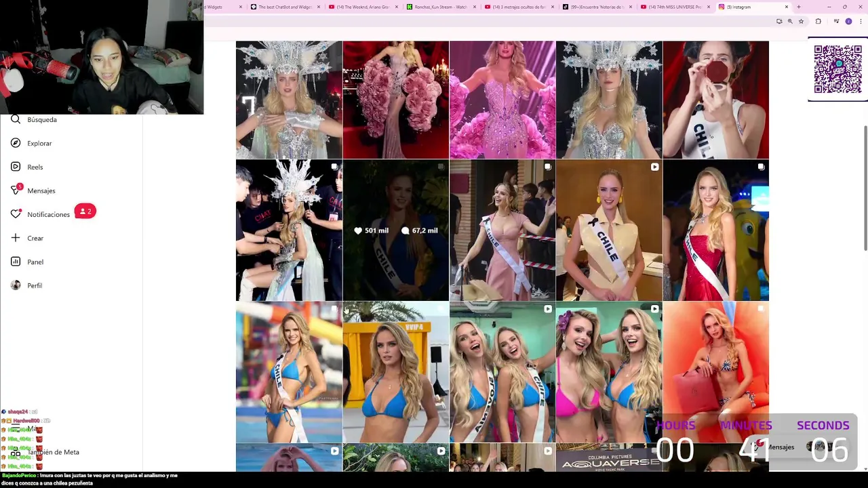Open the pink sparkly dress stage post
This screenshot has height=488, width=868.
(x=502, y=100)
